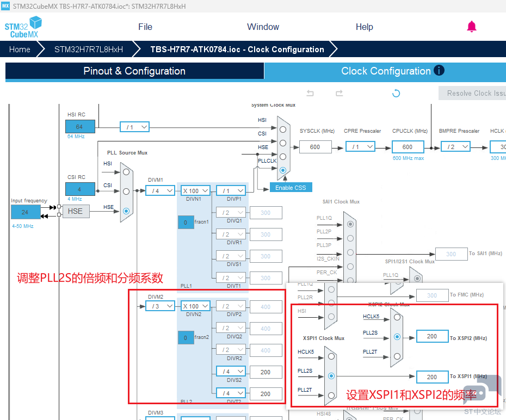Click HSI RC 64 value box
Screen dimensions: 506x420
tap(80, 126)
